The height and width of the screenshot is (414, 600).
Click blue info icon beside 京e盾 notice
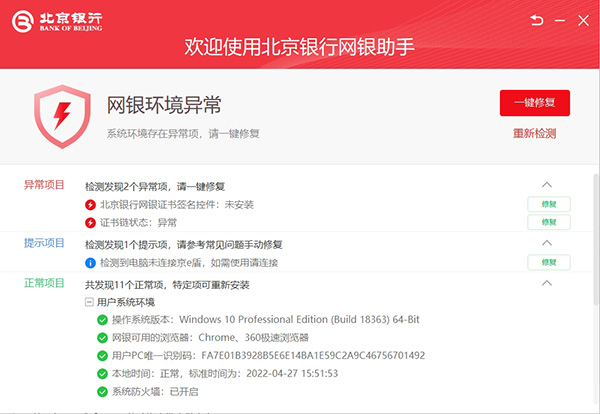[x=90, y=263]
